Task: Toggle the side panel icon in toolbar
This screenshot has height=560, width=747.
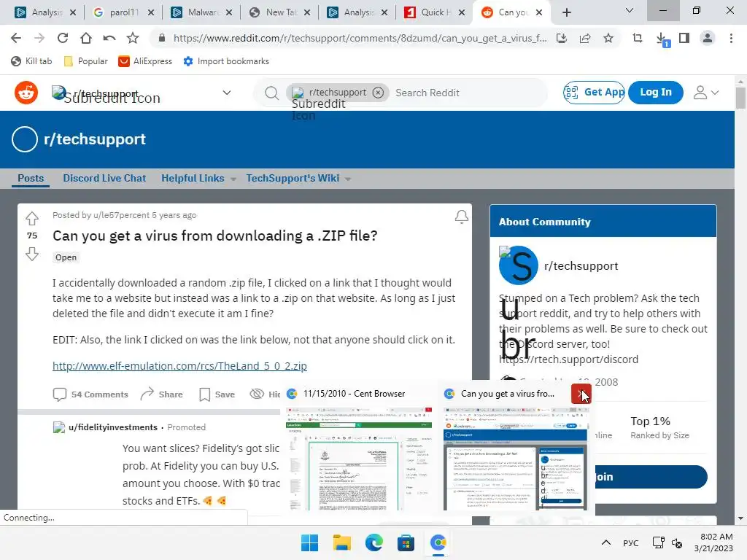Action: pyautogui.click(x=684, y=38)
